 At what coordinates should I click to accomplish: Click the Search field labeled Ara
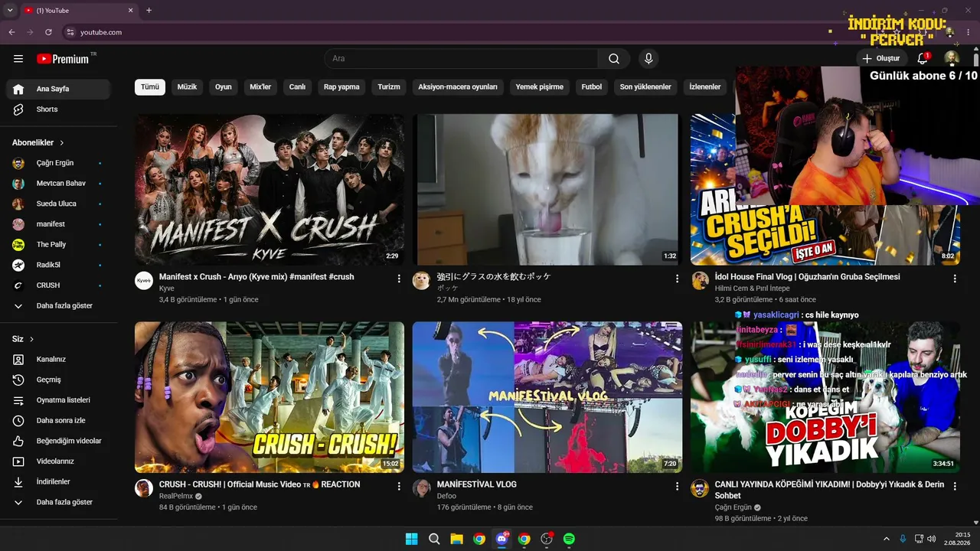(x=461, y=59)
